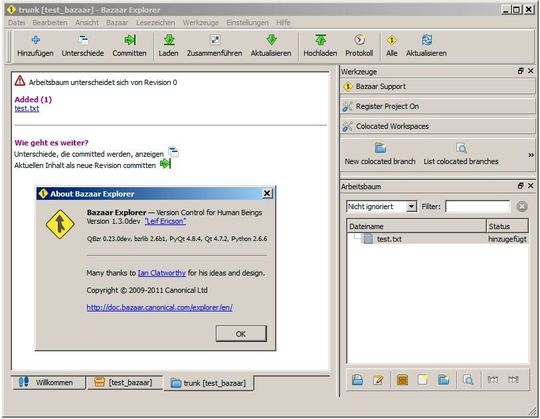Expand the Bazaar Support section
This screenshot has height=419, width=540.
[437, 86]
